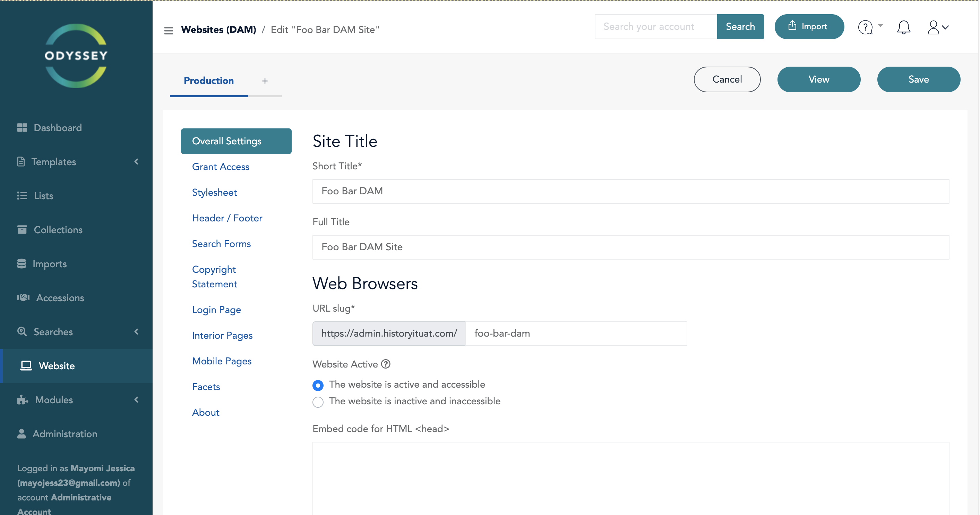The width and height of the screenshot is (980, 515).
Task: Open Dashboard from sidebar grid icon
Action: point(22,128)
